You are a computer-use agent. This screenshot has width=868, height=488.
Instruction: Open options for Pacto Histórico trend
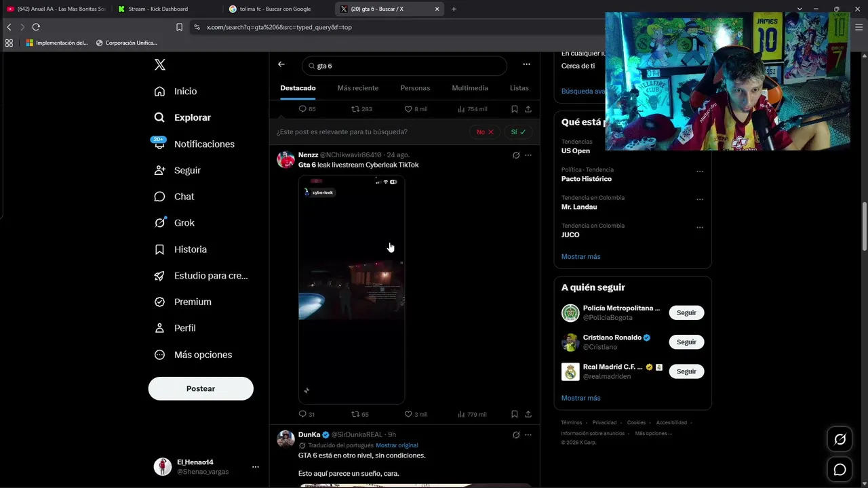(700, 171)
